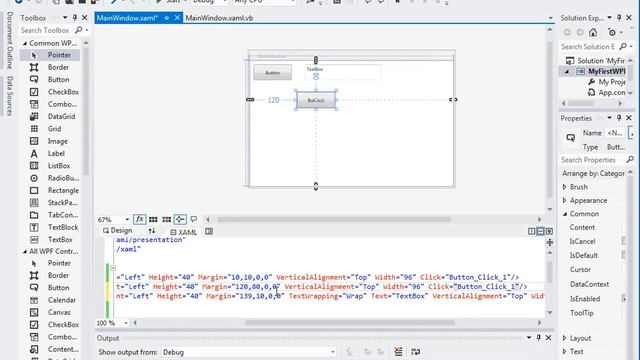Expand the Text properties category
Image resolution: width=640 pixels, height=360 pixels.
tap(565, 351)
